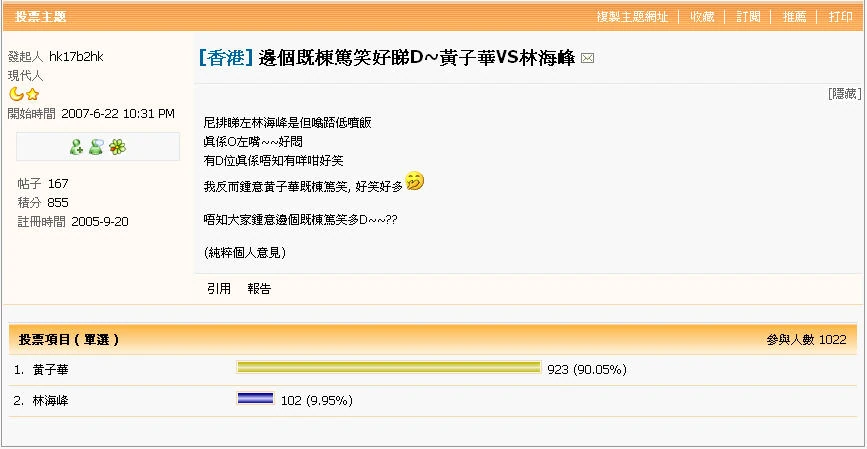Click 收藏 to bookmark this thread
The width and height of the screenshot is (867, 449).
(702, 17)
